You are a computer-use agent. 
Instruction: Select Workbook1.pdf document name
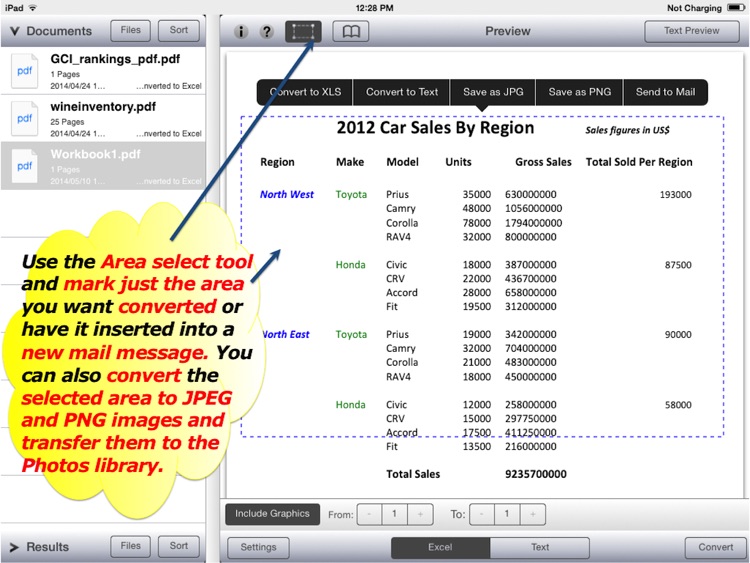coord(96,154)
